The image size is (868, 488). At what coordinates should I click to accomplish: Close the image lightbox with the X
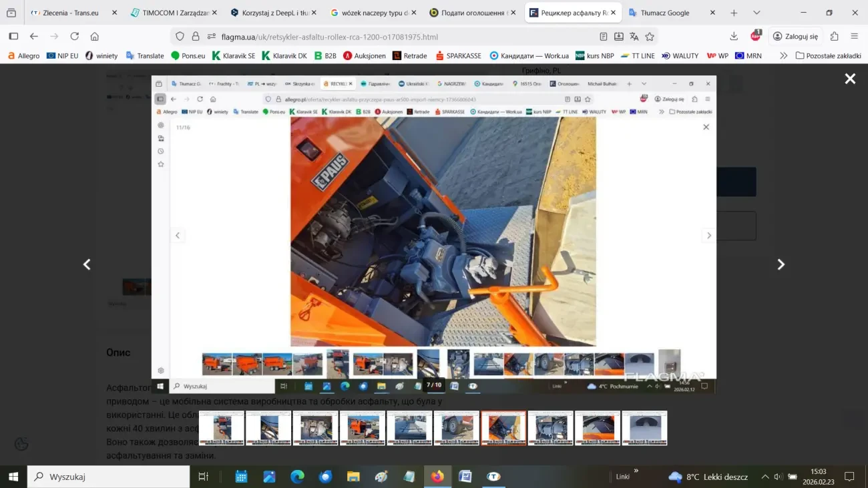click(x=849, y=79)
